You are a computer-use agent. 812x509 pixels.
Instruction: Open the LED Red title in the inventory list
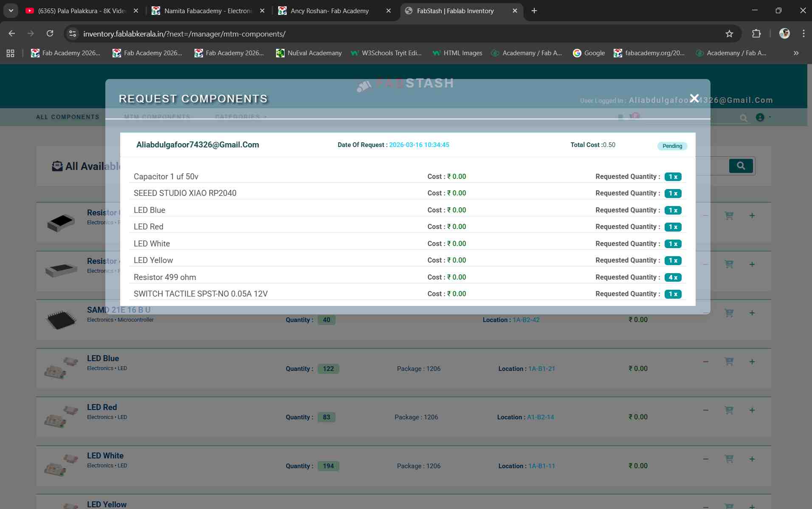pos(102,407)
